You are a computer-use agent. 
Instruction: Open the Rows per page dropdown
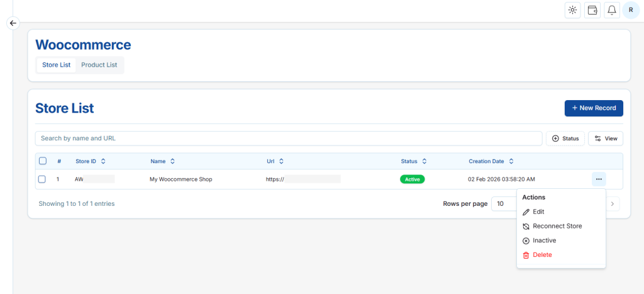pos(506,204)
